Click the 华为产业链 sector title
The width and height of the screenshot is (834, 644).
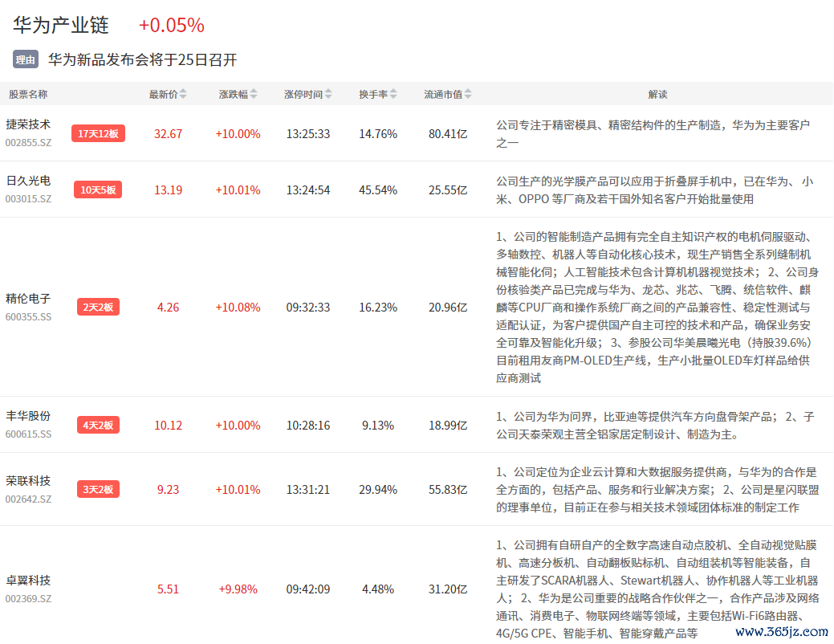coord(61,25)
